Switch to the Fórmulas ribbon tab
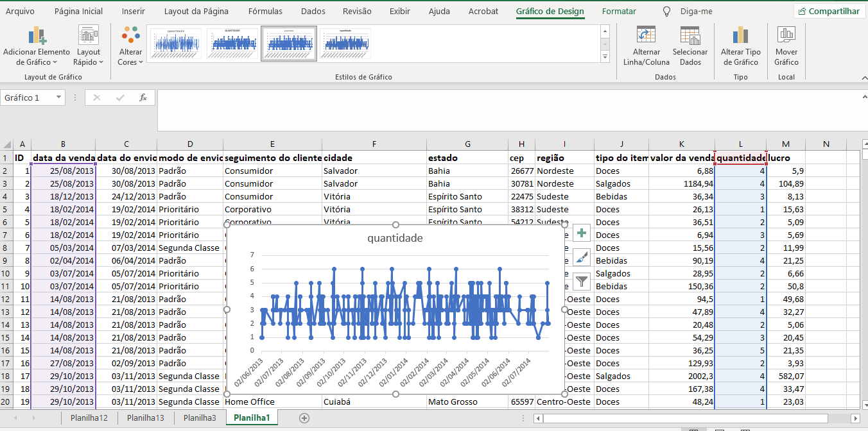 [x=265, y=12]
